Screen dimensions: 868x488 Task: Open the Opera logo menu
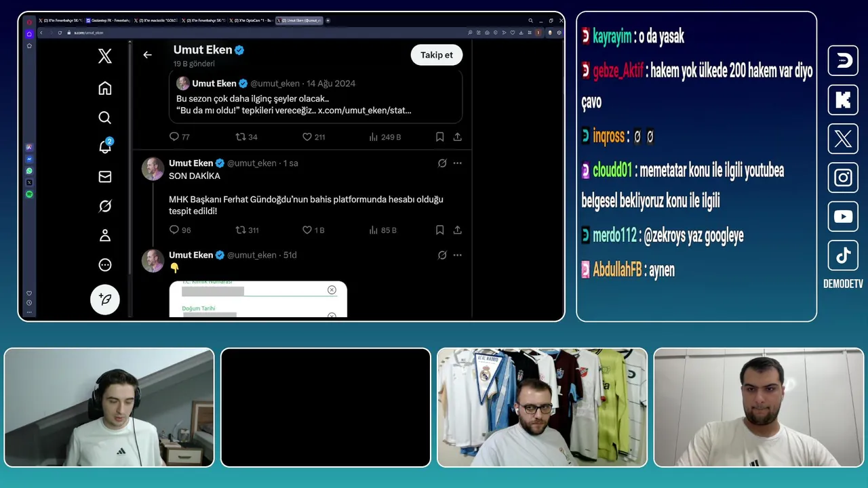29,22
